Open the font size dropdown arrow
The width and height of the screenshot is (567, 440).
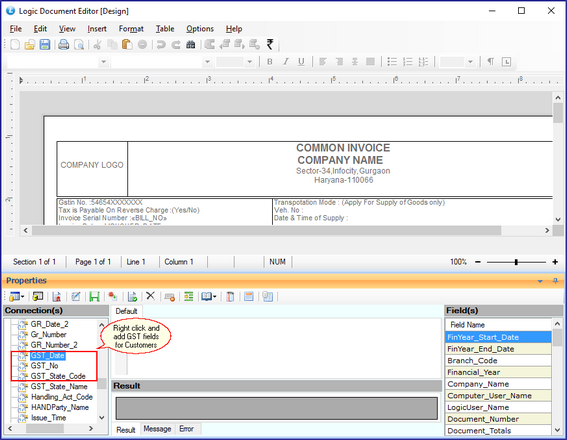click(250, 62)
